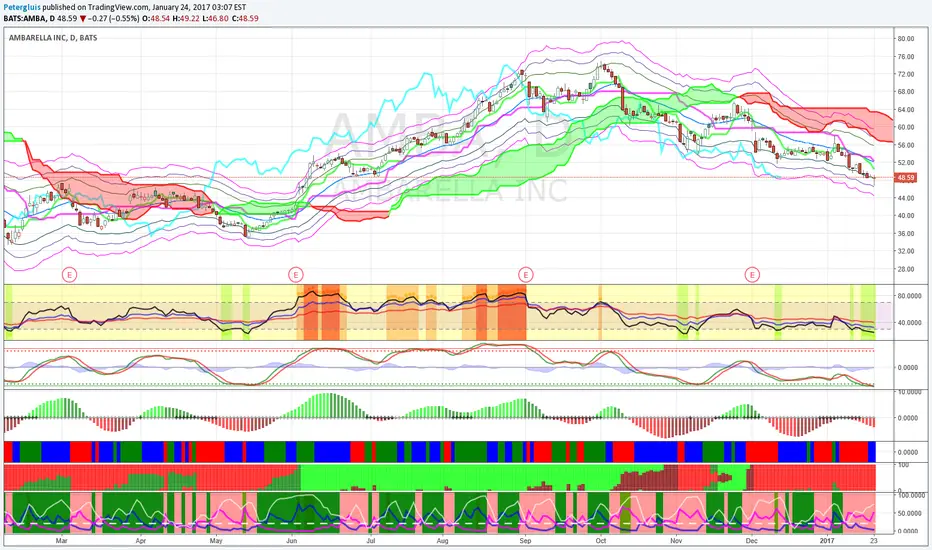The height and width of the screenshot is (550, 932).
Task: Click the 64.00 price axis label
Action: [906, 109]
